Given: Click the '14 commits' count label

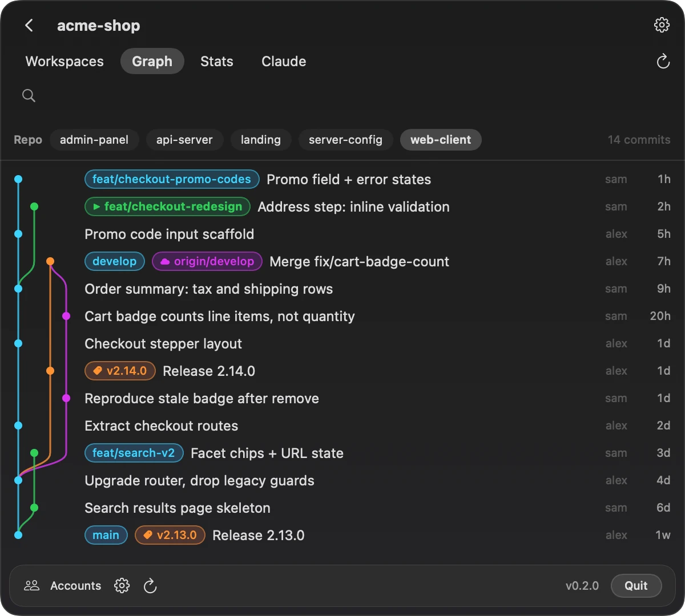Looking at the screenshot, I should pyautogui.click(x=639, y=140).
